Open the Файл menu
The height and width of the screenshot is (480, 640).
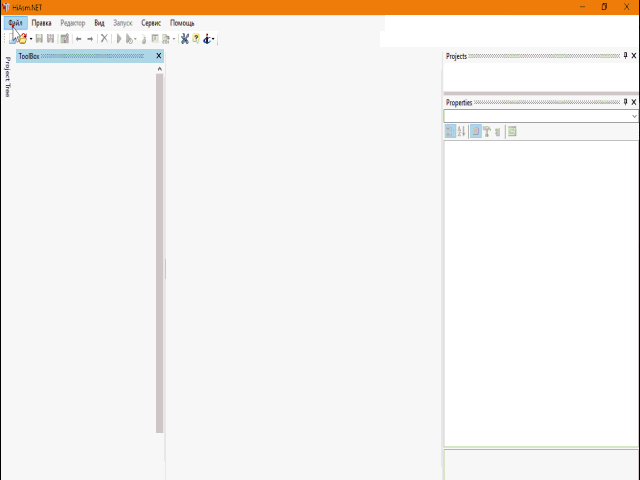pyautogui.click(x=15, y=22)
